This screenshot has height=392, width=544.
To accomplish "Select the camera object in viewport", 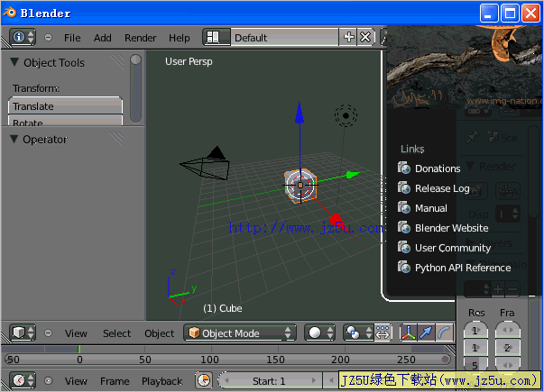I will [207, 165].
